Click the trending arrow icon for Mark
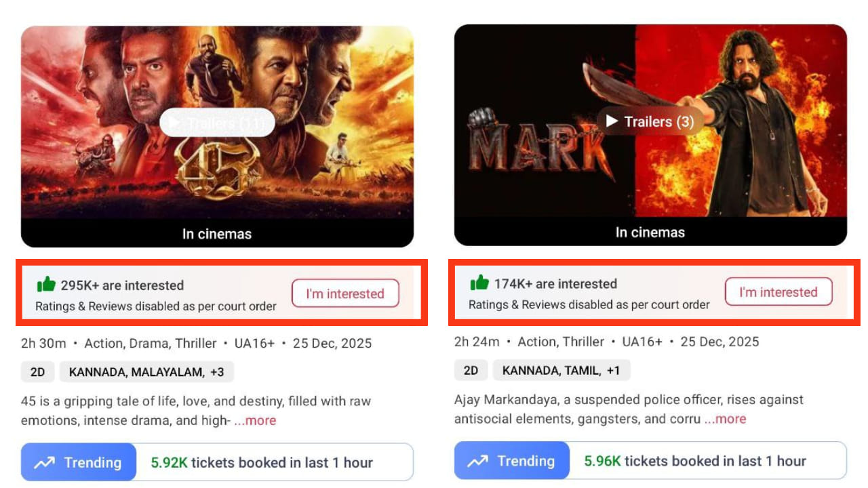The height and width of the screenshot is (488, 868). 478,462
